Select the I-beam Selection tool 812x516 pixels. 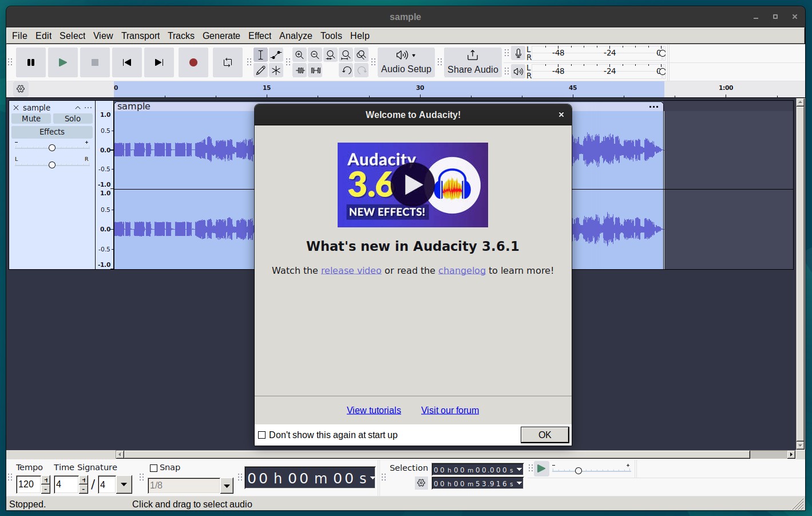(x=260, y=55)
